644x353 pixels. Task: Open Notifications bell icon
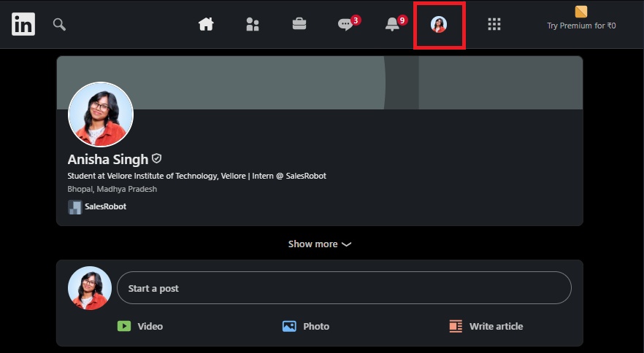(x=392, y=24)
